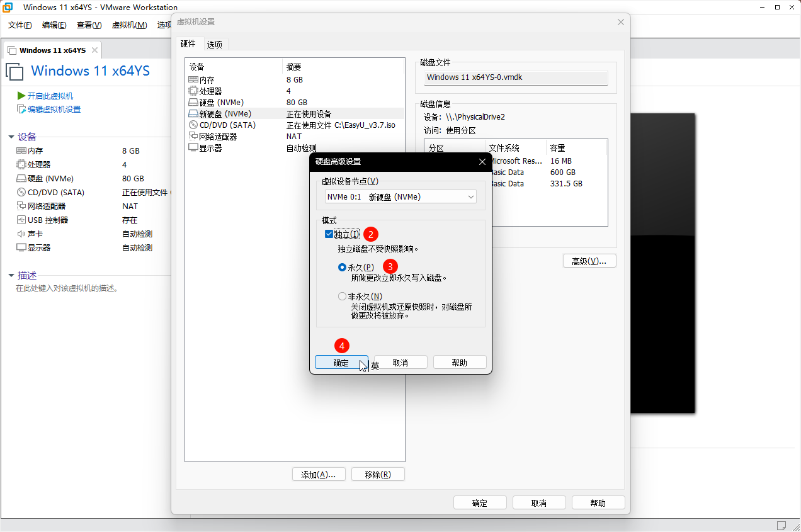Open the 虚拟机(M) menu
Screen dimensions: 801x532
coord(129,25)
